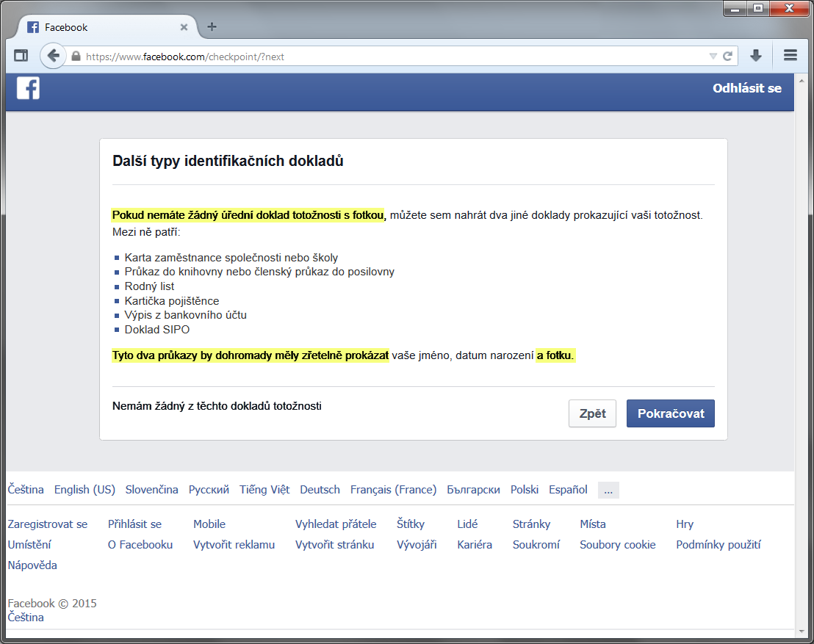Viewport: 814px width, 644px height.
Task: Switch language to English (US)
Action: coord(84,489)
